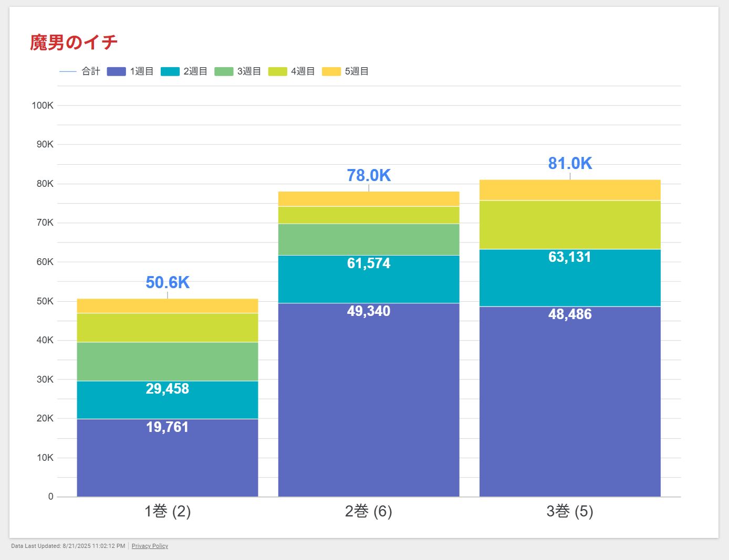The height and width of the screenshot is (560, 729).
Task: Click the lime 4週目 segment of 1巻 bar
Action: 168,328
